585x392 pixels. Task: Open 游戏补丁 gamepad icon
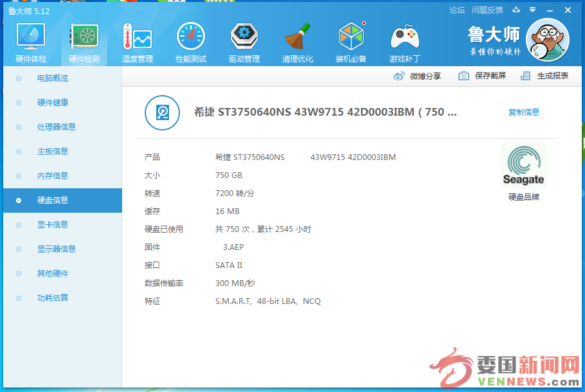pyautogui.click(x=405, y=37)
